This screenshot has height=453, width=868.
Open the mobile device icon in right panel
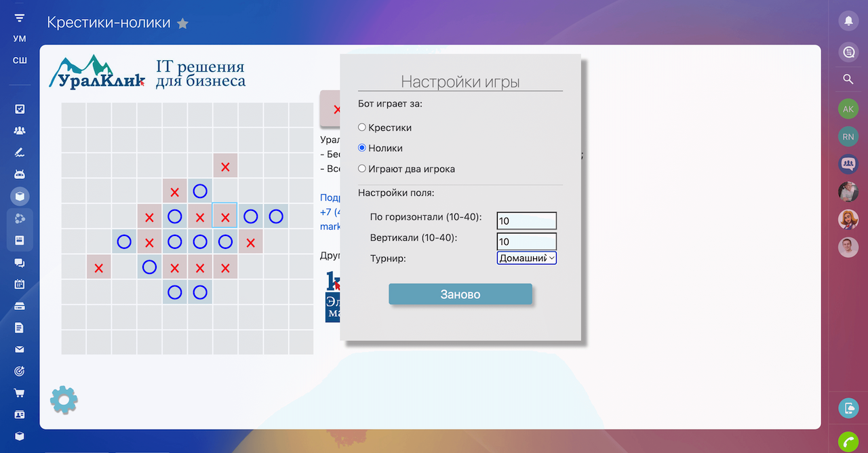(x=848, y=408)
